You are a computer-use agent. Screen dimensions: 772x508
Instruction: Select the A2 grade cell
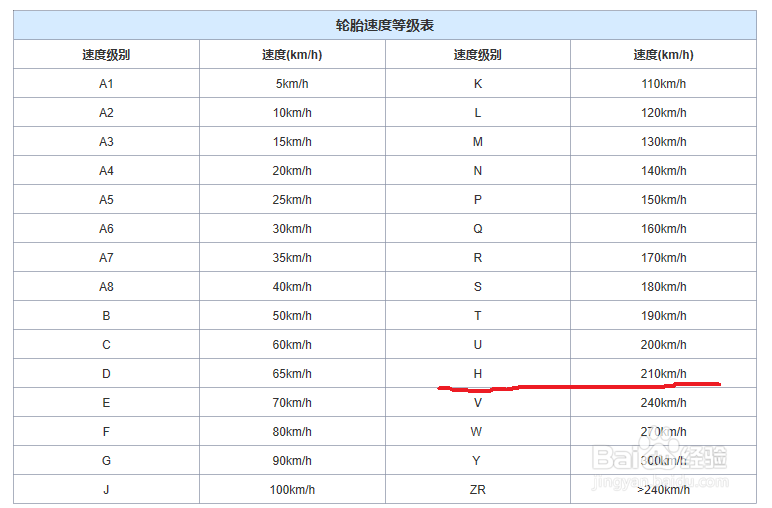coord(106,113)
